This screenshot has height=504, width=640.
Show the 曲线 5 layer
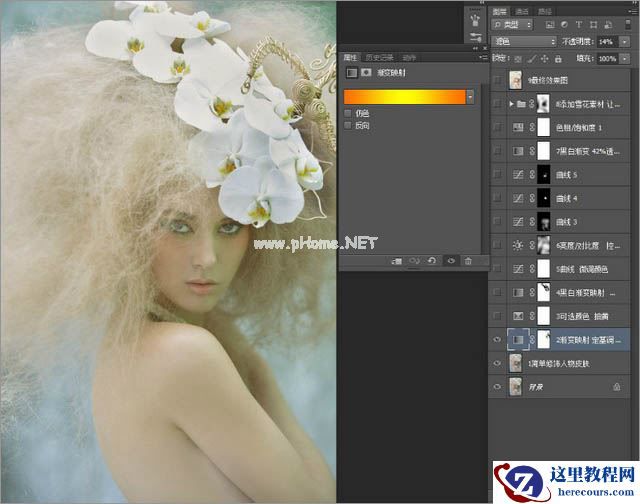(499, 174)
